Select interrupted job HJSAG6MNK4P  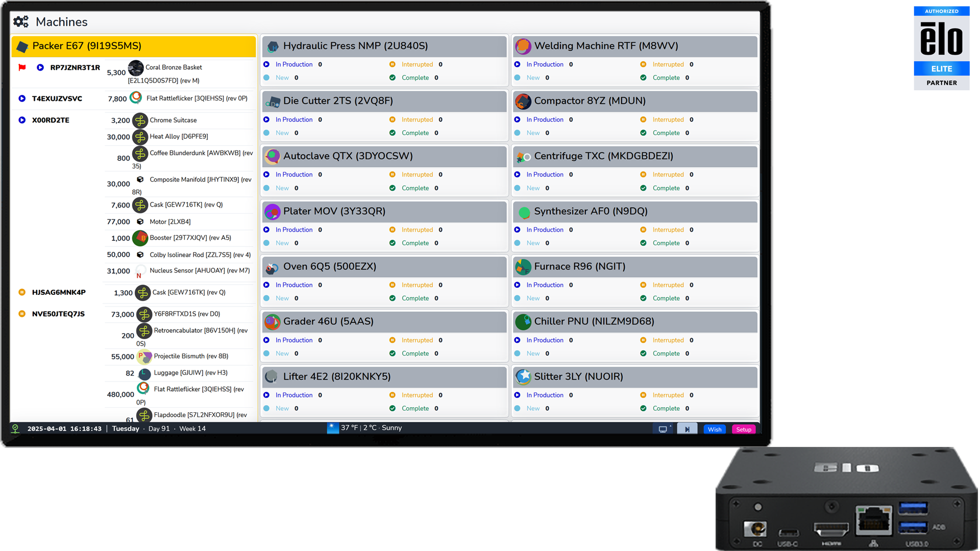pyautogui.click(x=59, y=292)
